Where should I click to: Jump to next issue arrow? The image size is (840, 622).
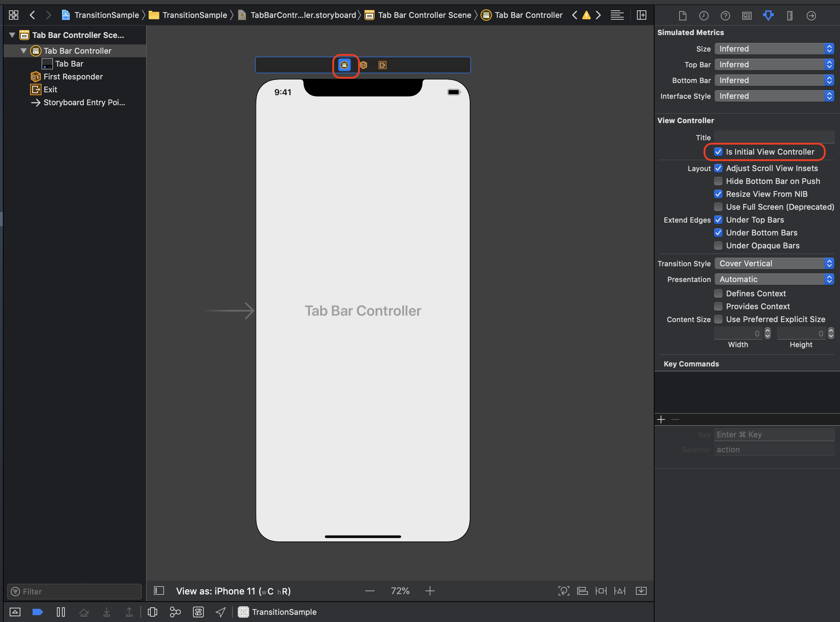[598, 15]
